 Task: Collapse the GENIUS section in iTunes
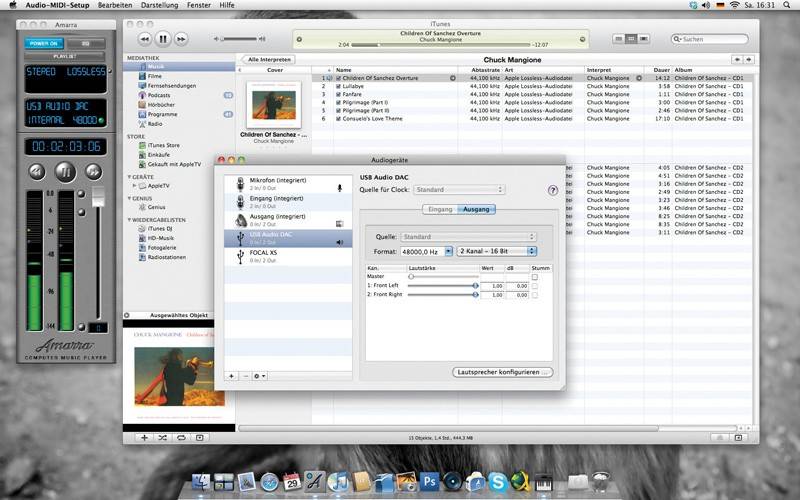click(130, 198)
